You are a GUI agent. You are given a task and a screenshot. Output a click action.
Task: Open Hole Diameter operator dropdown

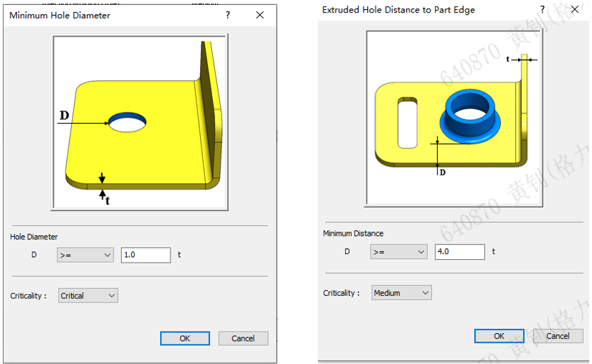[x=85, y=255]
